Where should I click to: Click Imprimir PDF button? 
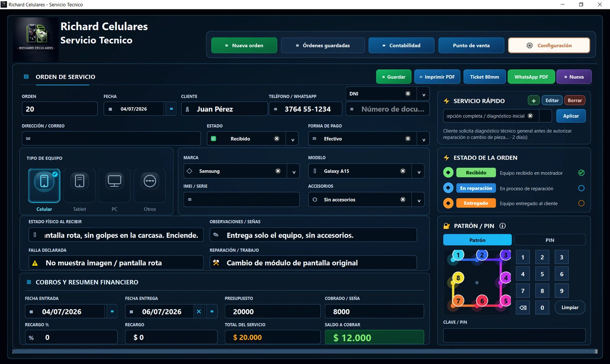point(437,77)
